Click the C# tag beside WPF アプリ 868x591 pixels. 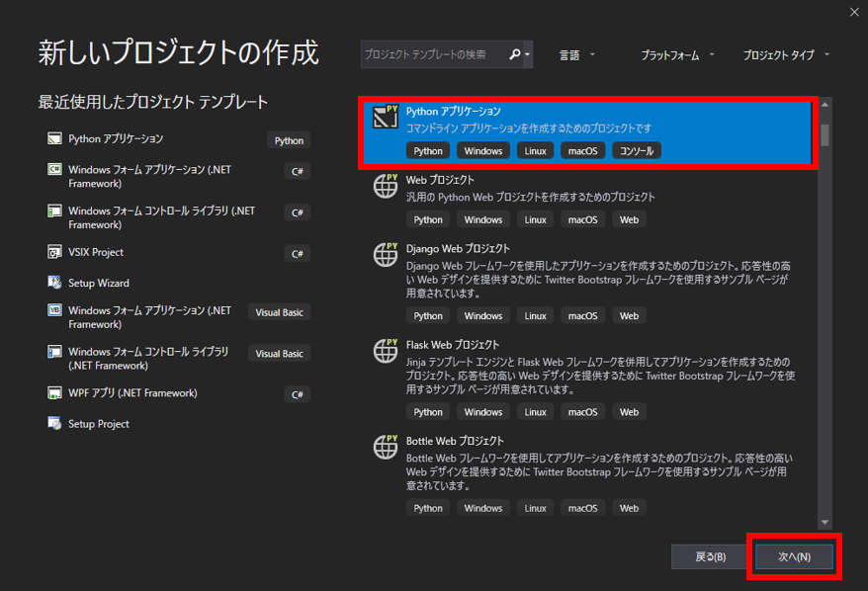pos(298,394)
